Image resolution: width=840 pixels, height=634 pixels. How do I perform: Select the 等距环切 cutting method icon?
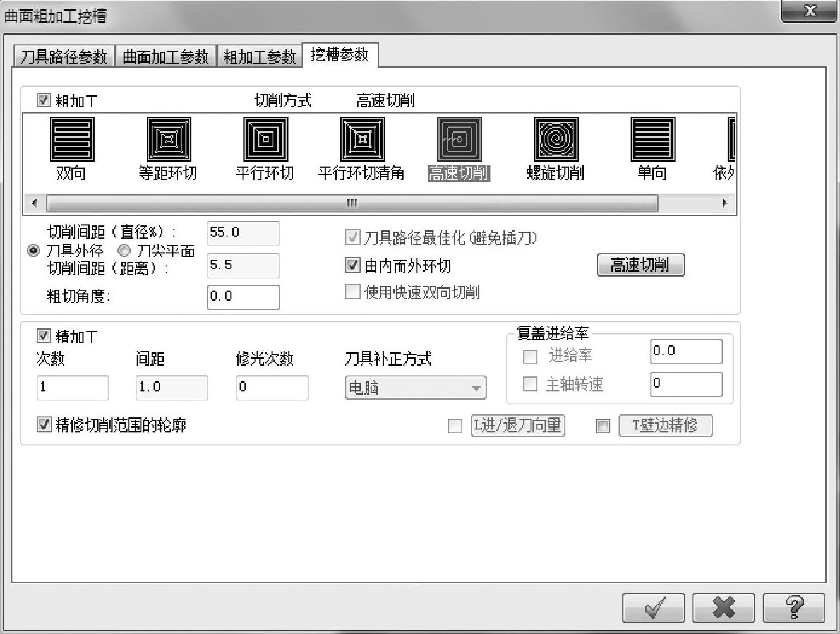[169, 139]
